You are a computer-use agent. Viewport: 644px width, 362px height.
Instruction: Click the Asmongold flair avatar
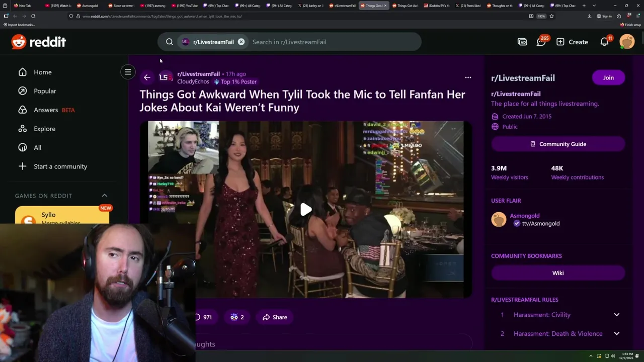click(499, 220)
